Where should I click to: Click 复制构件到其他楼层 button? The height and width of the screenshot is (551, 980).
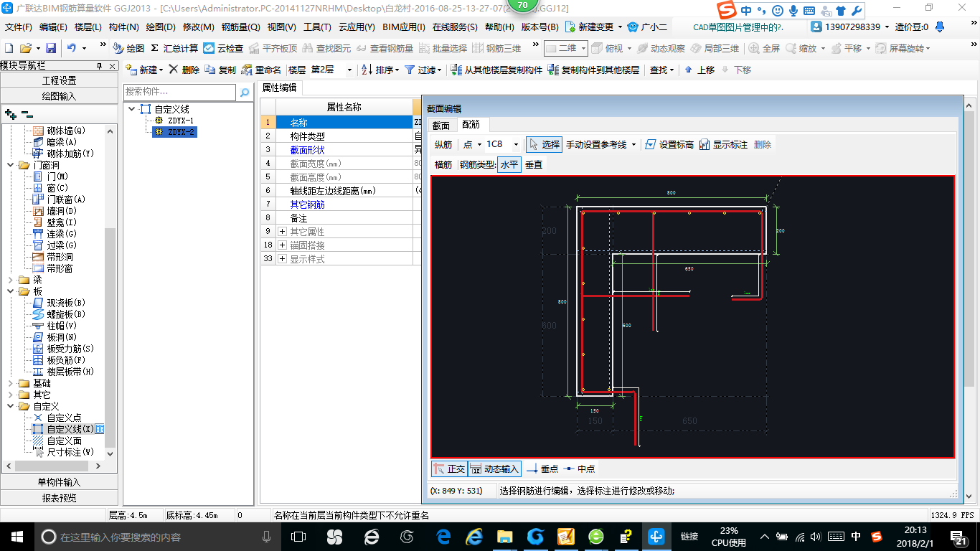point(593,70)
